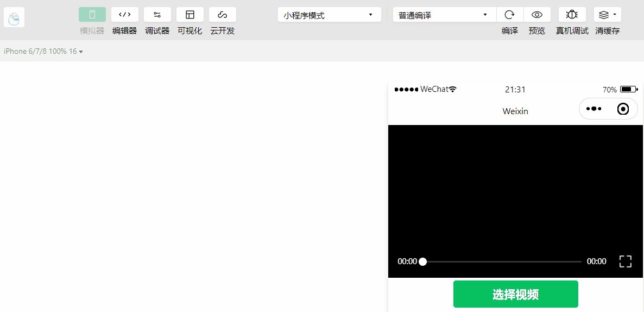The height and width of the screenshot is (312, 644).
Task: Close mini program via circle capsule button
Action: tap(623, 109)
